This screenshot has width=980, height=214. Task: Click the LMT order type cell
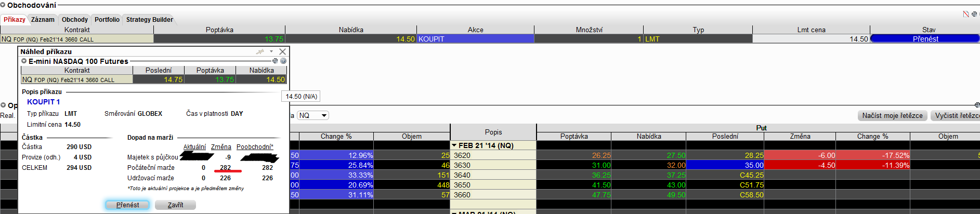click(x=698, y=38)
